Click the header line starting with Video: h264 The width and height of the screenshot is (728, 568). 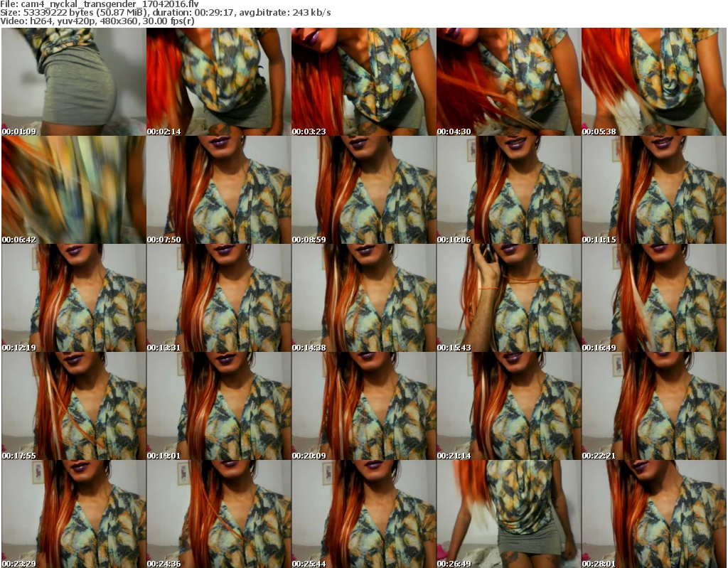(x=97, y=21)
